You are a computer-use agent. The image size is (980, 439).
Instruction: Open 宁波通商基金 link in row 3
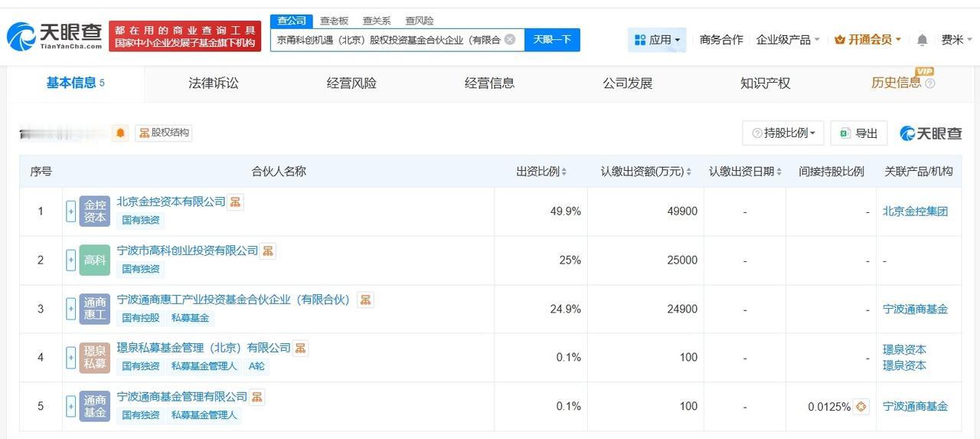click(915, 310)
